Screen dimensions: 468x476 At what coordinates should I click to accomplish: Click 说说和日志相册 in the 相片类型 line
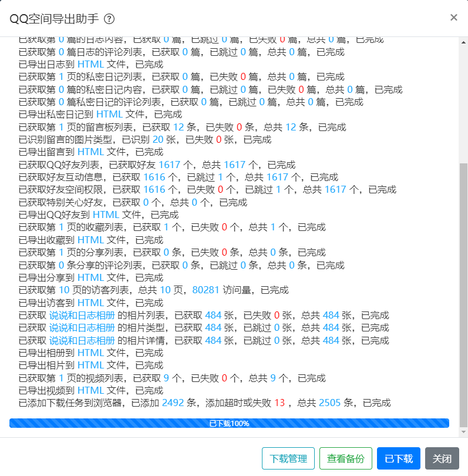[x=82, y=328]
